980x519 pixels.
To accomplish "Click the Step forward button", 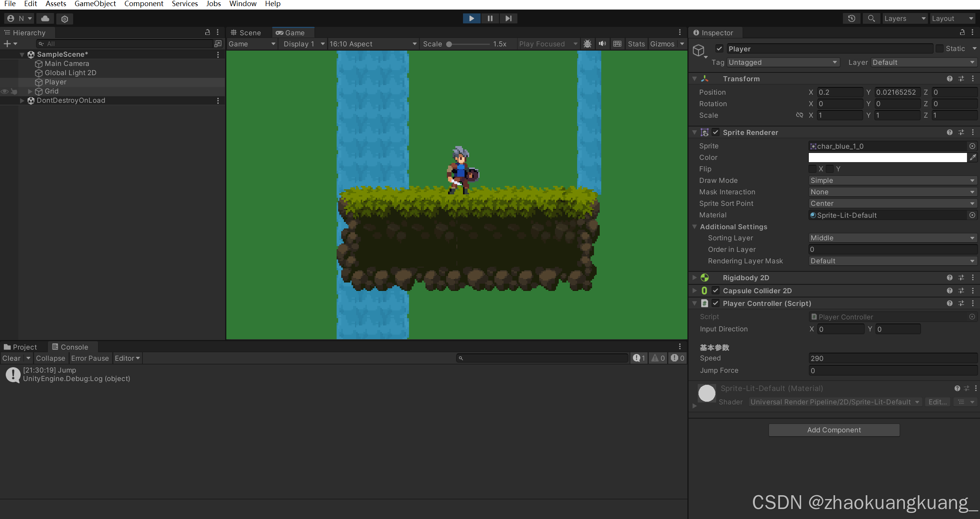I will click(x=508, y=18).
